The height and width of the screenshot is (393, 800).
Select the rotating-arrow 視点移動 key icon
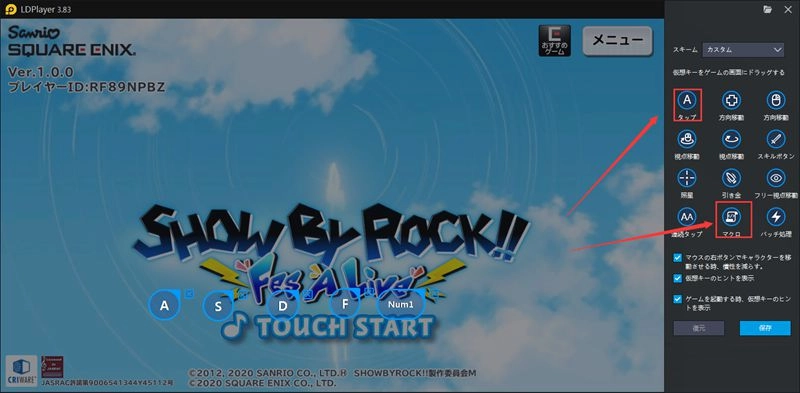point(731,138)
